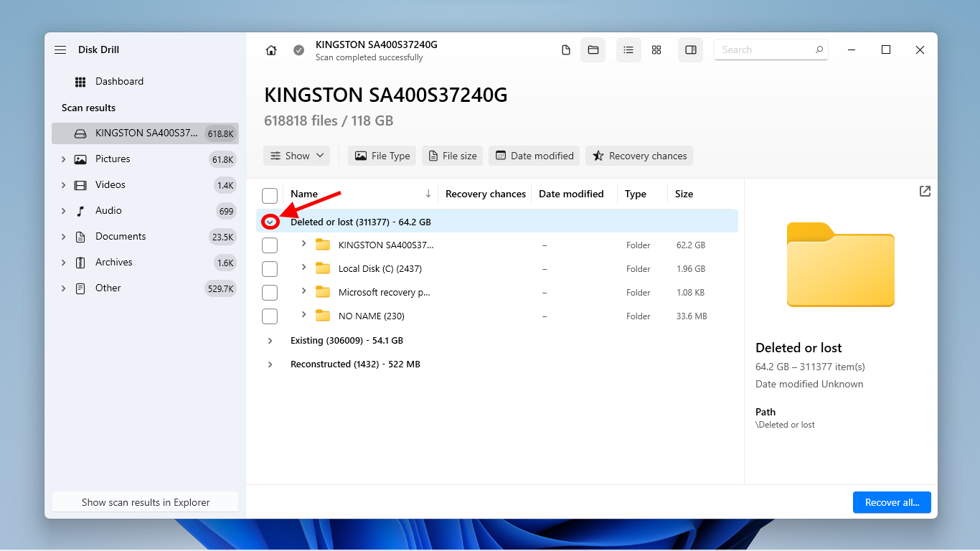Screen dimensions: 980x551
Task: Click the 618.8K file count badge
Action: pos(220,133)
